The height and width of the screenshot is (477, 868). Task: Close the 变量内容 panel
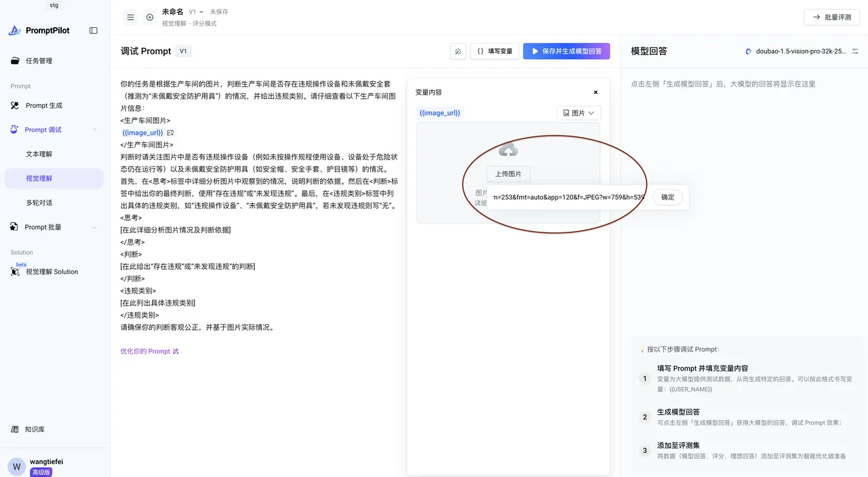[x=595, y=92]
